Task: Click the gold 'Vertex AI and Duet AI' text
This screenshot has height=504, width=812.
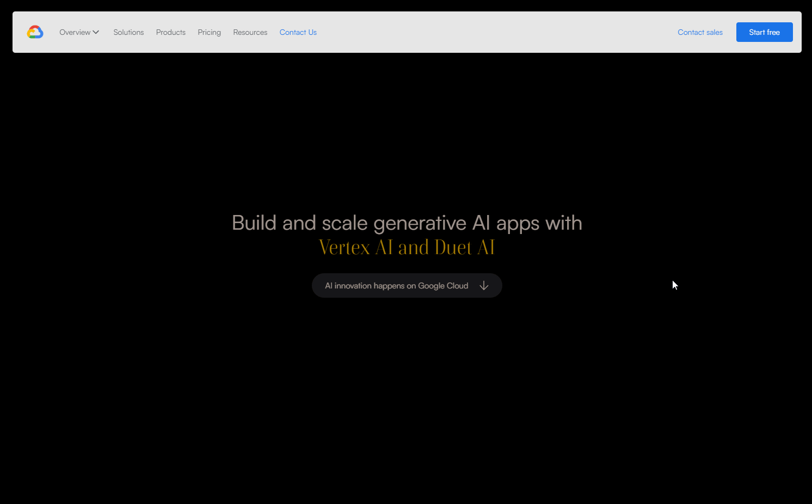Action: coord(407,248)
